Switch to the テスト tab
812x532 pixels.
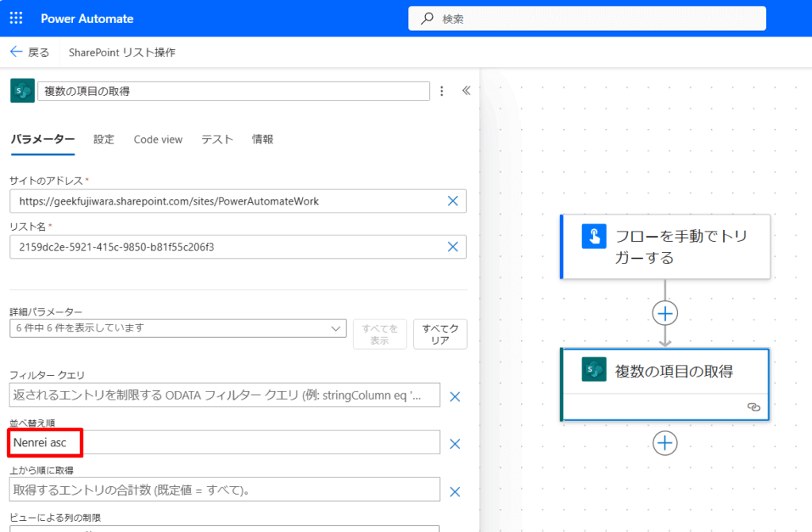(217, 140)
